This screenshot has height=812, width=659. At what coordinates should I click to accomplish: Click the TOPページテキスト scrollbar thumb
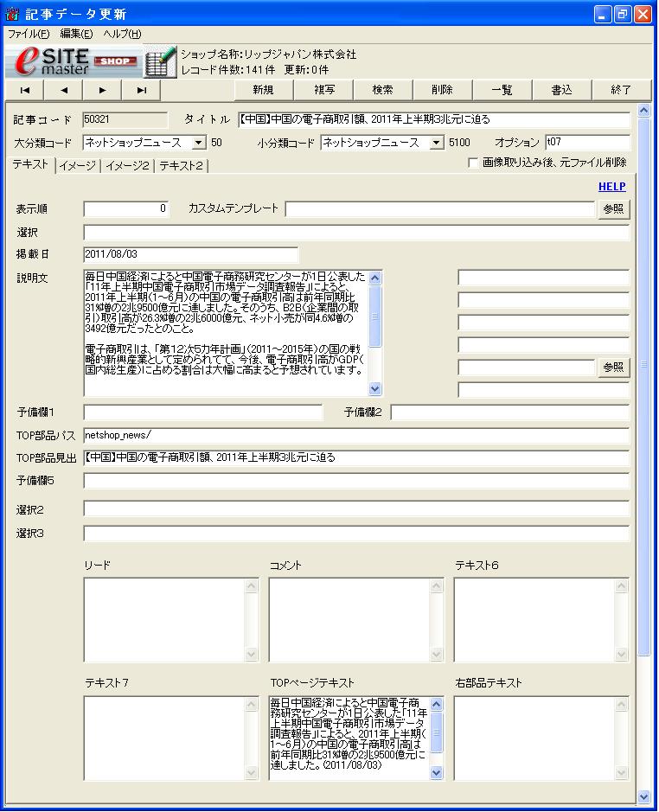(436, 732)
